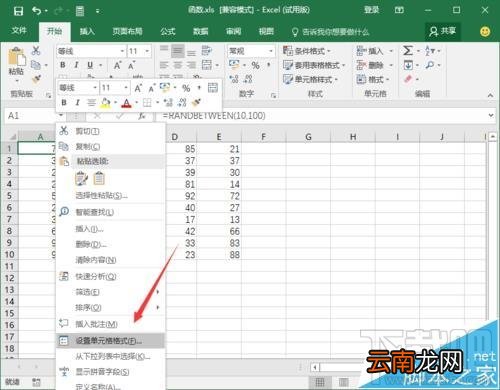The image size is (500, 390).
Task: Click the 共享 Share button
Action: pos(442,31)
